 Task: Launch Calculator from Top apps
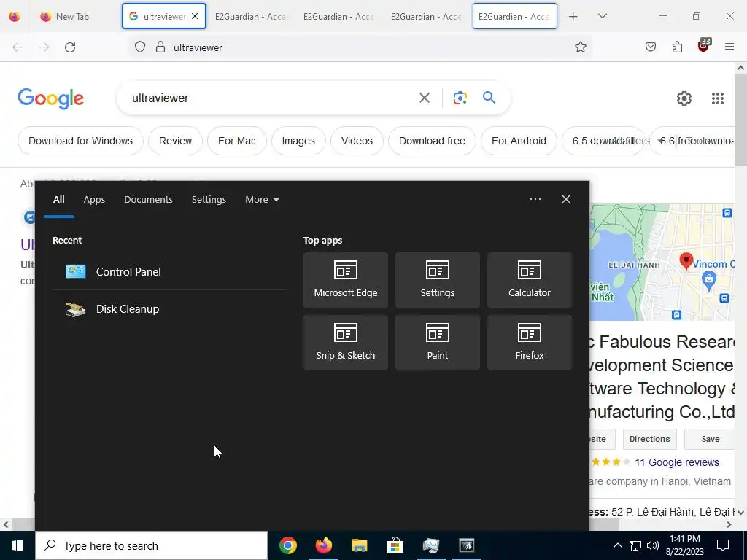point(530,280)
